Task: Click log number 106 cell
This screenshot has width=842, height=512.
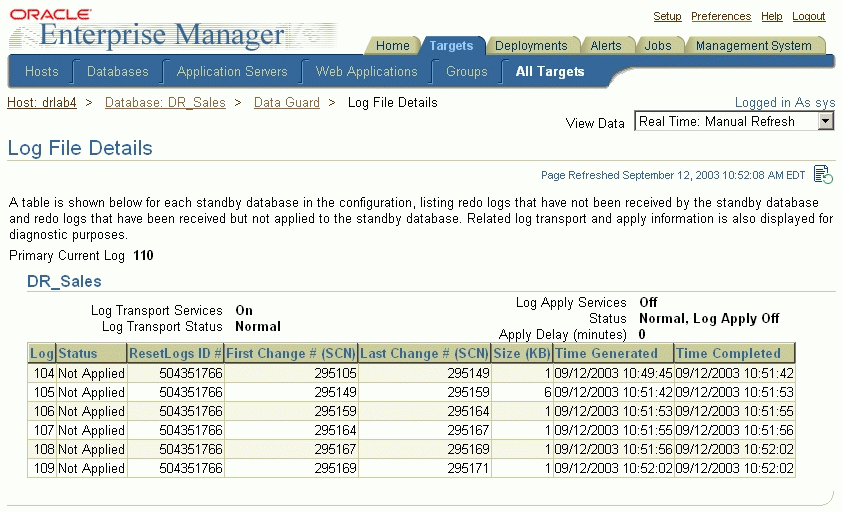Action: point(43,411)
